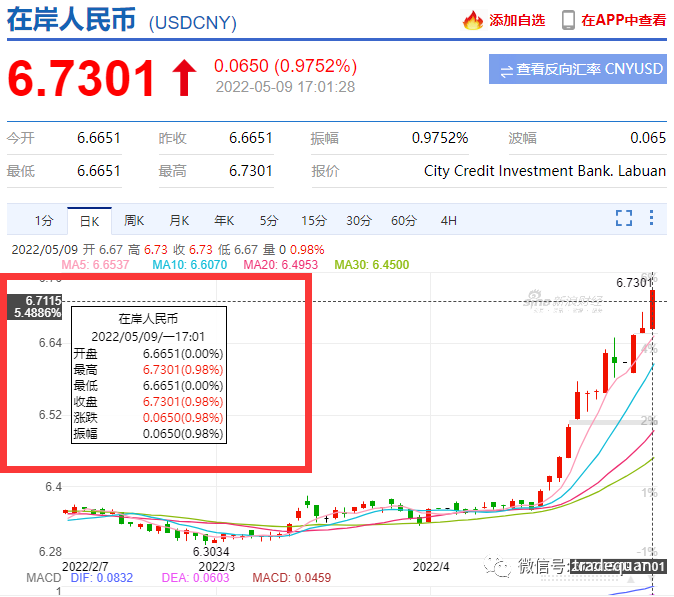Screen dimensions: 674x597
Task: Switch to the 5分 chart tab
Action: 269,220
